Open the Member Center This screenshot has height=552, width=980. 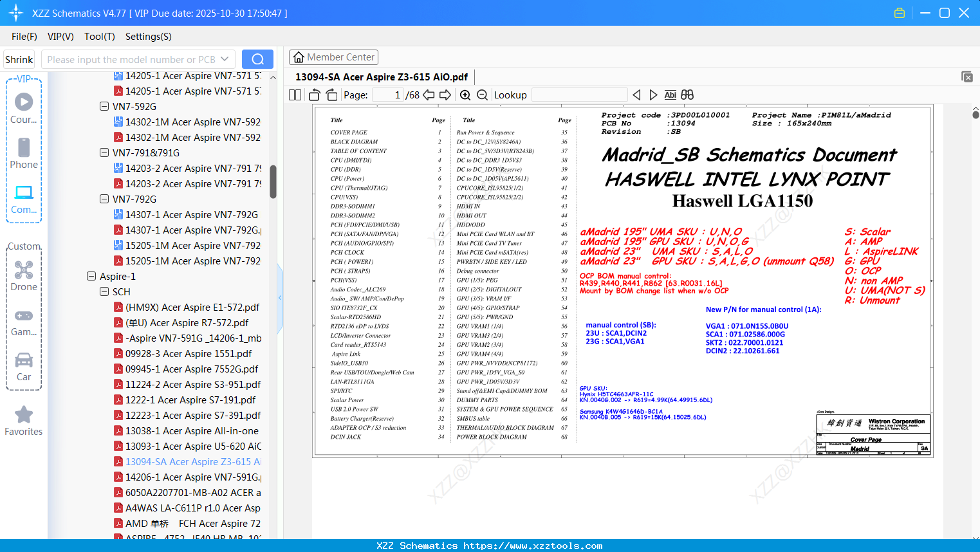[333, 57]
